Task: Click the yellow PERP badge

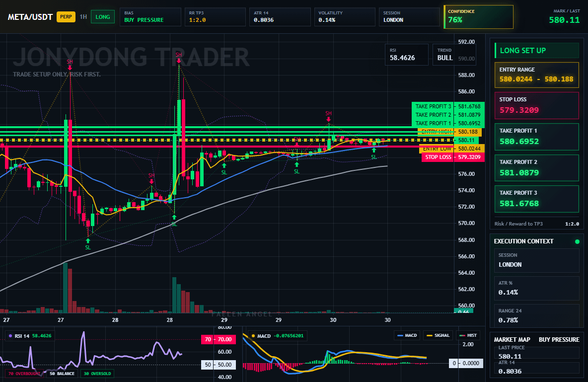Action: point(66,17)
